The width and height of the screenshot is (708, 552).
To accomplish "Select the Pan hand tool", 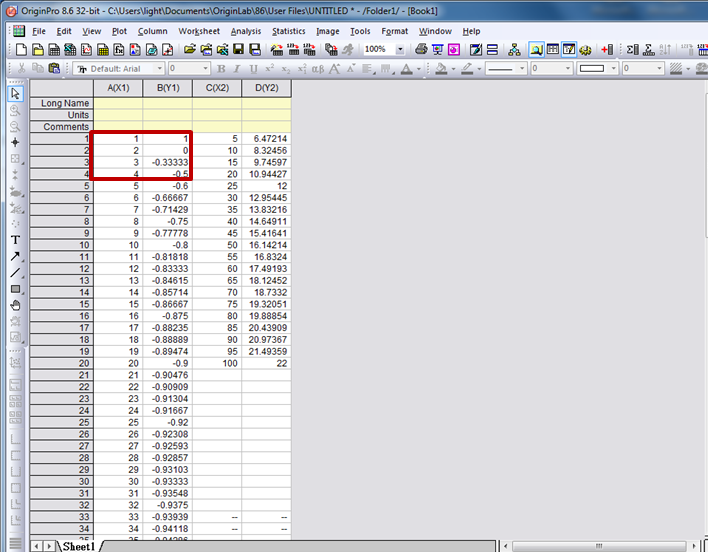I will coord(15,305).
